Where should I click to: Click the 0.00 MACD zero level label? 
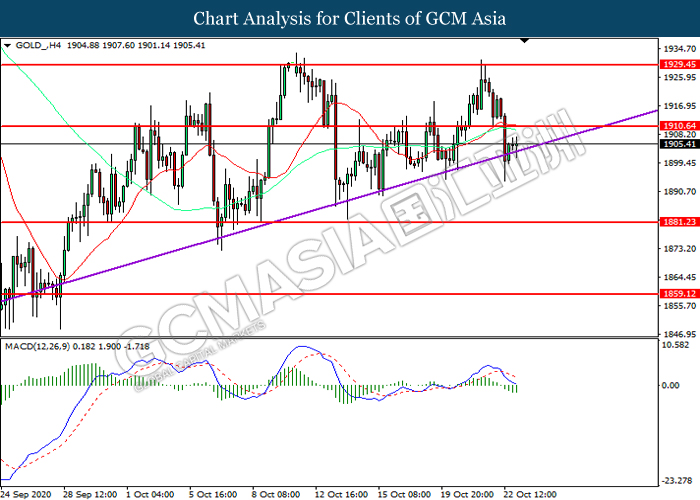[671, 385]
